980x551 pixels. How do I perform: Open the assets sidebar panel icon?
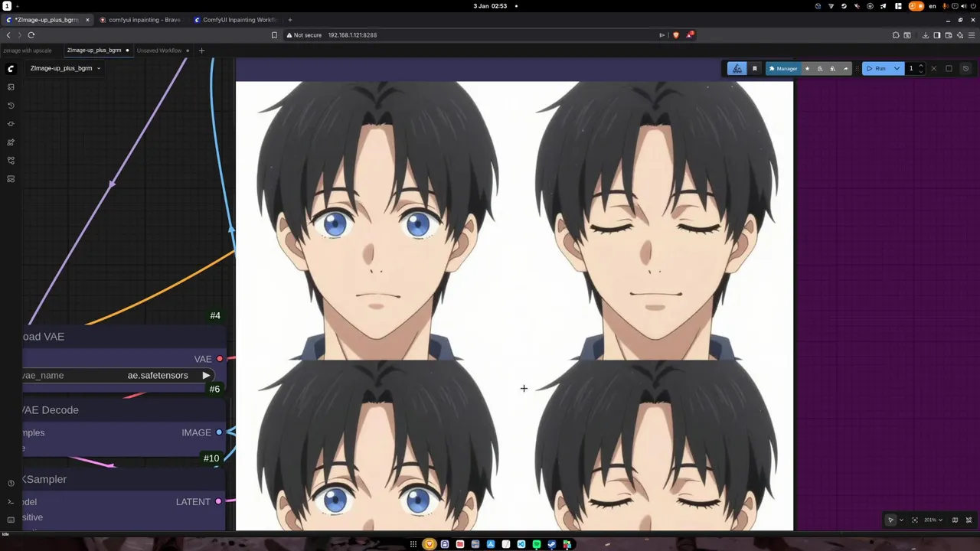click(x=11, y=87)
